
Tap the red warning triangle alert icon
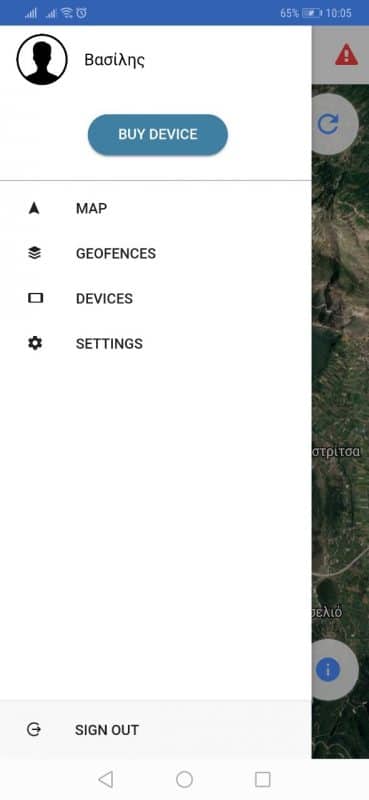pyautogui.click(x=346, y=55)
